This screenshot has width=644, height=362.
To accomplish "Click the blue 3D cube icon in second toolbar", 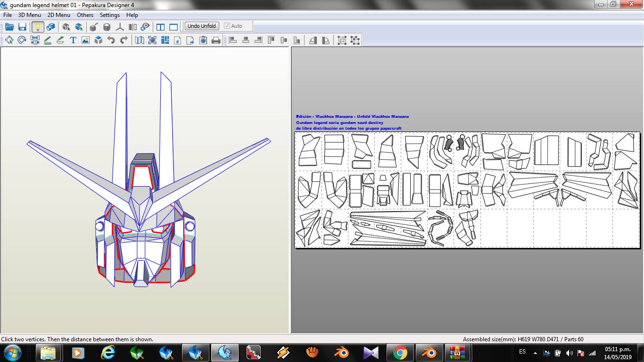I will 98,40.
